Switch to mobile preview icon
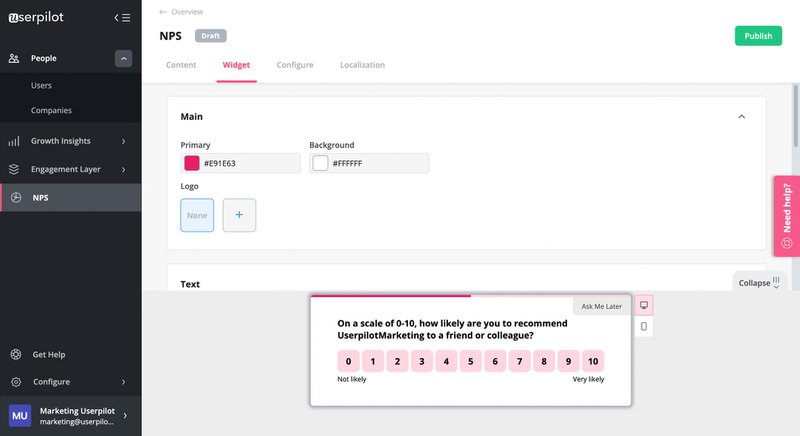 click(x=644, y=327)
